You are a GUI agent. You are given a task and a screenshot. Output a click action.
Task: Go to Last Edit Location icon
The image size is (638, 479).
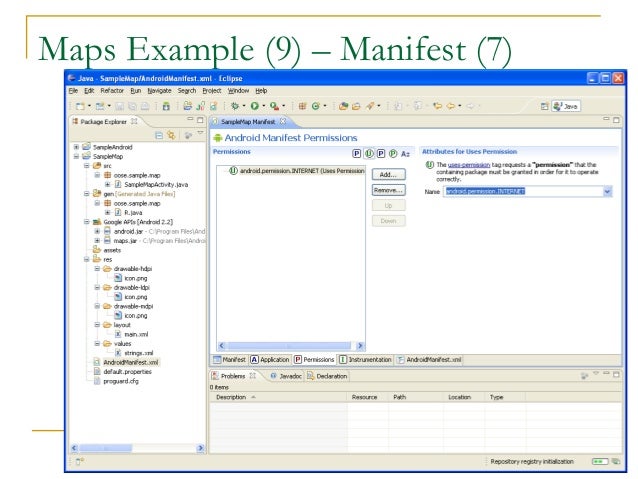(437, 106)
